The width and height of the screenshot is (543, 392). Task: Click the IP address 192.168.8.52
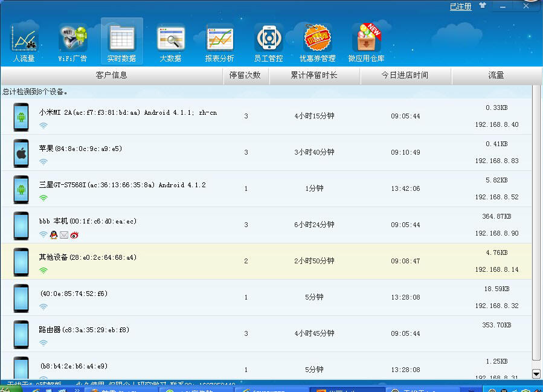point(497,197)
